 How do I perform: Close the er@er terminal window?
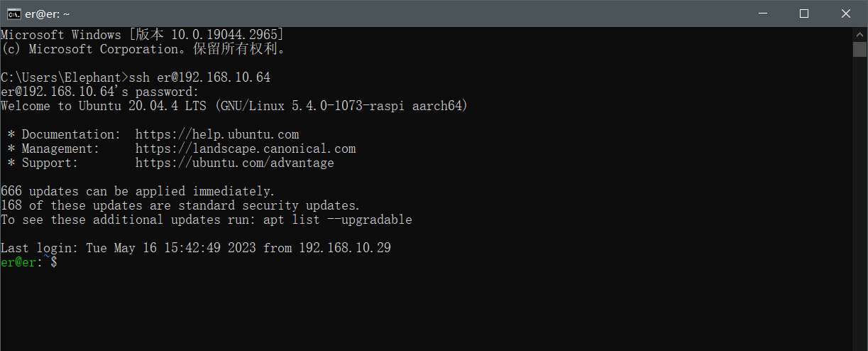(845, 13)
